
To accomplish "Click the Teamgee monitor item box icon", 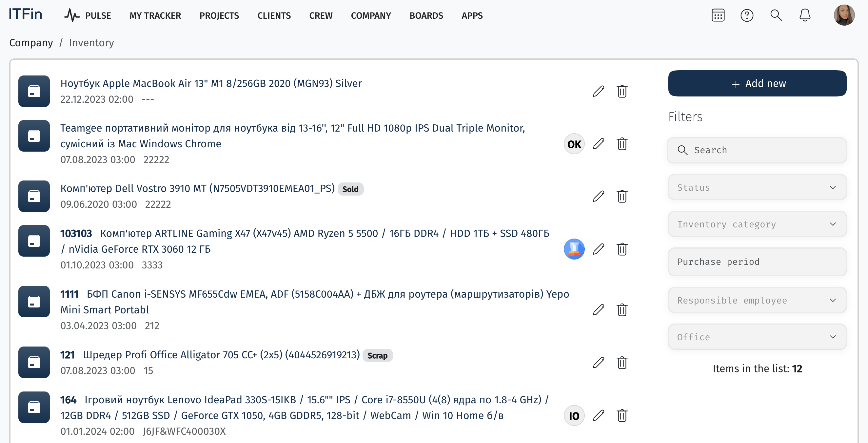I will click(x=34, y=136).
